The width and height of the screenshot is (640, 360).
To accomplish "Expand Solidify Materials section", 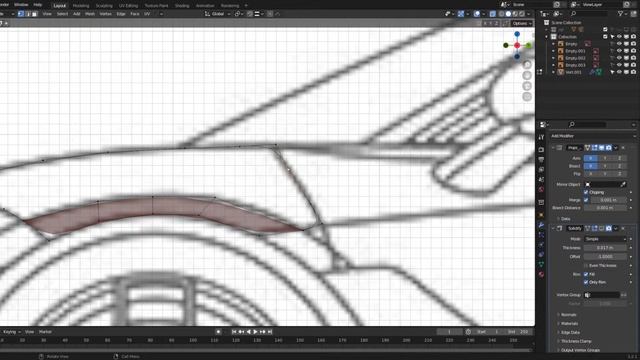I will pyautogui.click(x=568, y=324).
